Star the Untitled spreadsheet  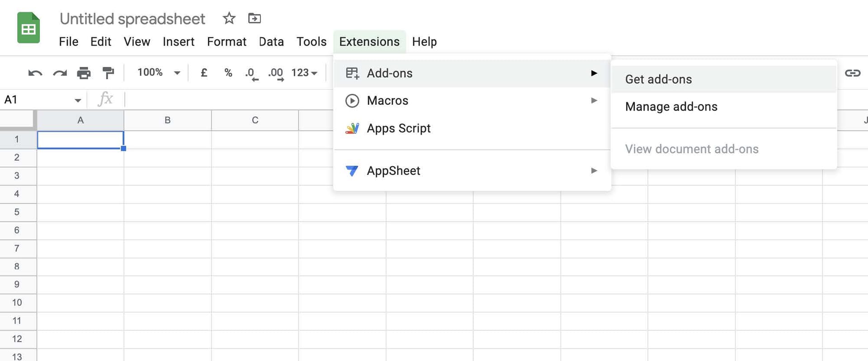[x=229, y=19]
